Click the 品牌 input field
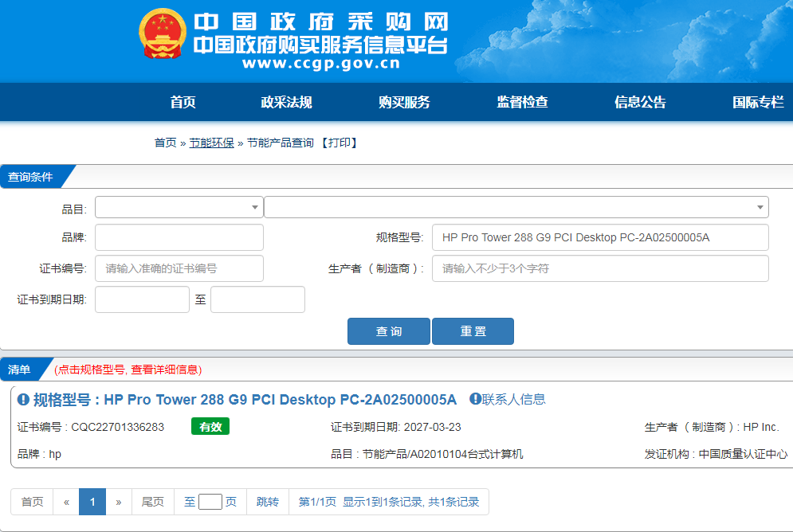The image size is (793, 532). pyautogui.click(x=179, y=237)
